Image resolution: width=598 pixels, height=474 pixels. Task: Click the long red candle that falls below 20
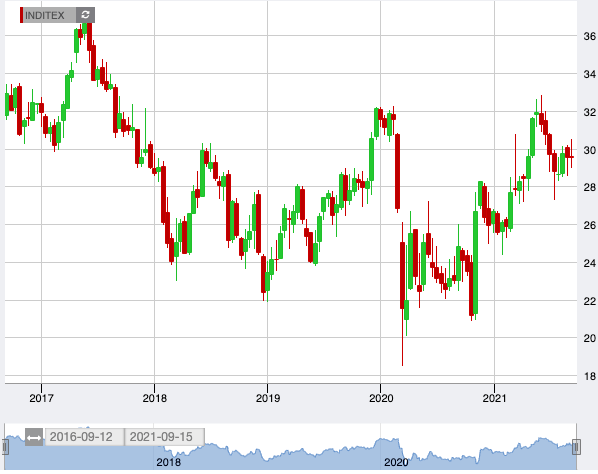tap(402, 275)
